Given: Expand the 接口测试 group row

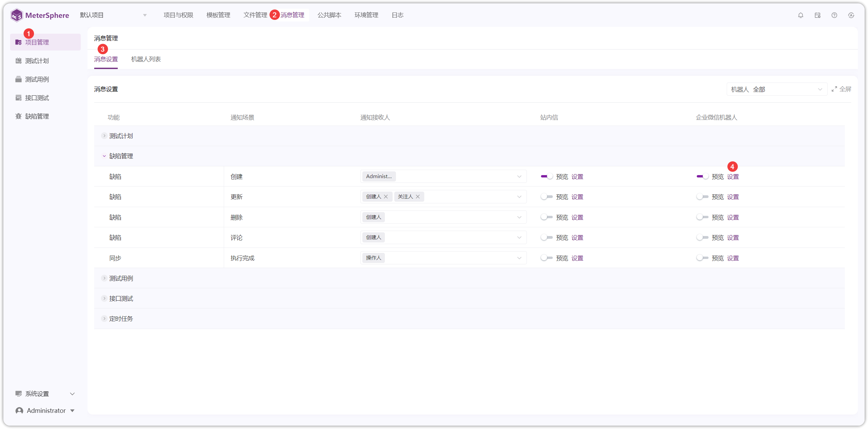Looking at the screenshot, I should pos(104,298).
